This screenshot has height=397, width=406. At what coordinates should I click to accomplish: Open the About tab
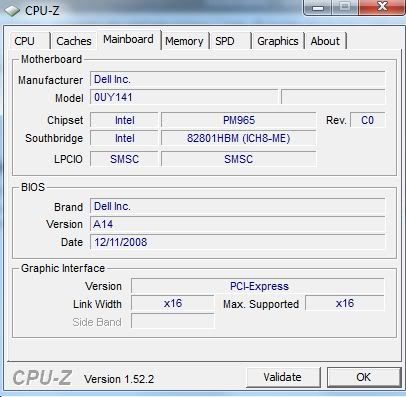click(x=325, y=41)
